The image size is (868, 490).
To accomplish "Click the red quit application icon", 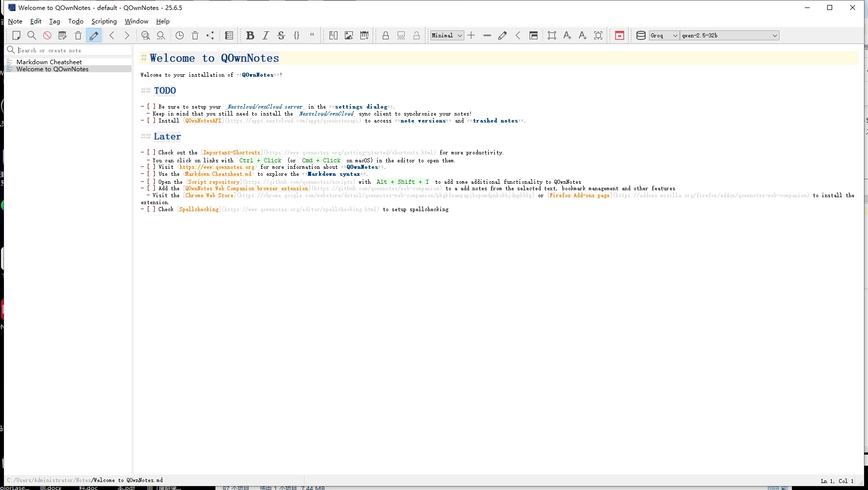I will click(620, 35).
